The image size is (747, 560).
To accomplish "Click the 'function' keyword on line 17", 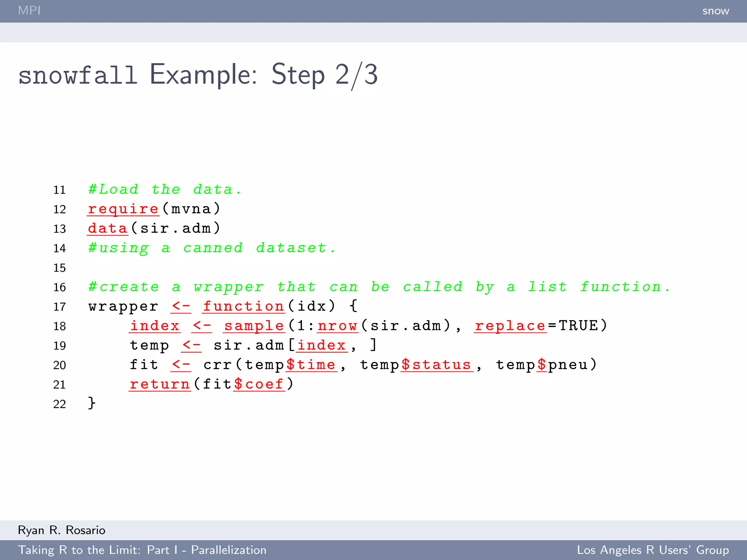I will (x=244, y=306).
